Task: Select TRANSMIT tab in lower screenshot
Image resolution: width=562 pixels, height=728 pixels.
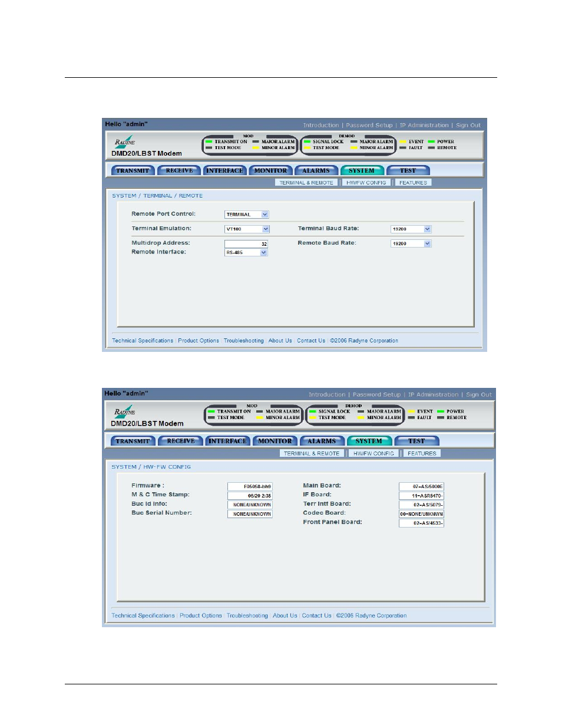Action: coord(133,441)
